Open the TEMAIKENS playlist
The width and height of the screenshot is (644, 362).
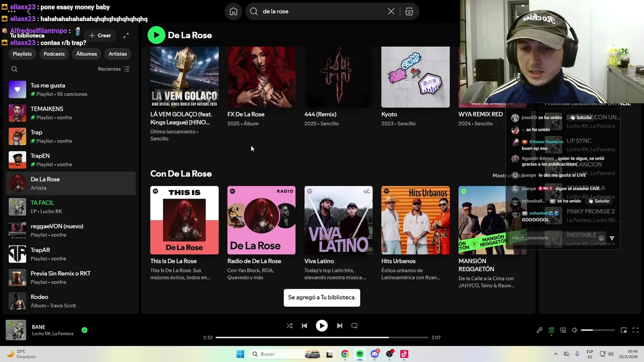click(x=70, y=113)
